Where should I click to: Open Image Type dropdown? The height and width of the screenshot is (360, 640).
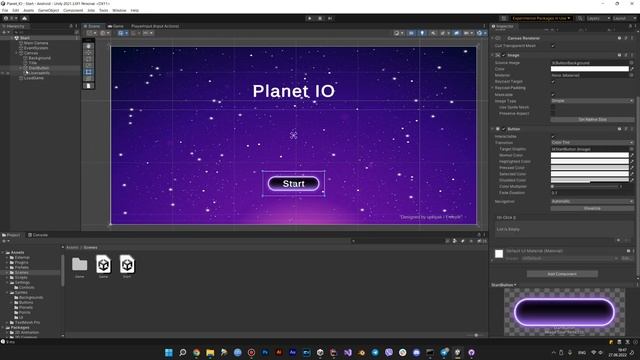tap(592, 101)
